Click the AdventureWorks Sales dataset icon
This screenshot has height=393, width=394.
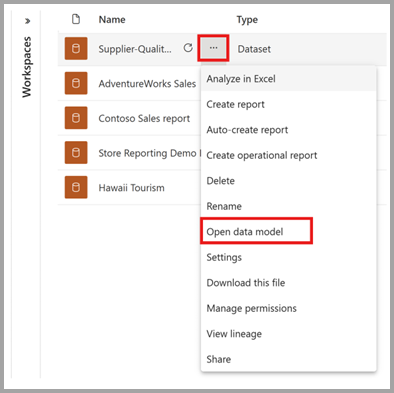pyautogui.click(x=76, y=83)
